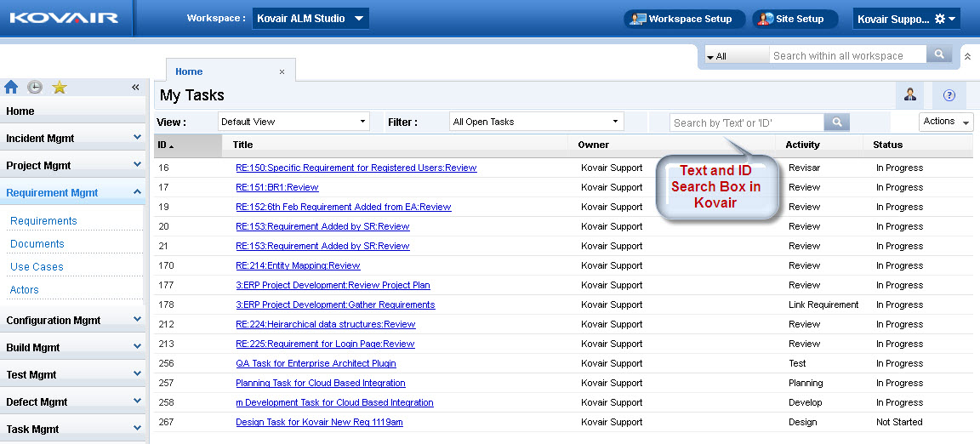Open the Actions dropdown
Image resolution: width=980 pixels, height=444 pixels.
click(x=946, y=122)
